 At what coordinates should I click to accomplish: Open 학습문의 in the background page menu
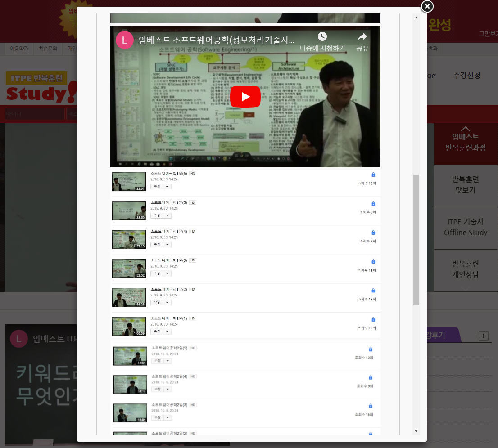48,49
